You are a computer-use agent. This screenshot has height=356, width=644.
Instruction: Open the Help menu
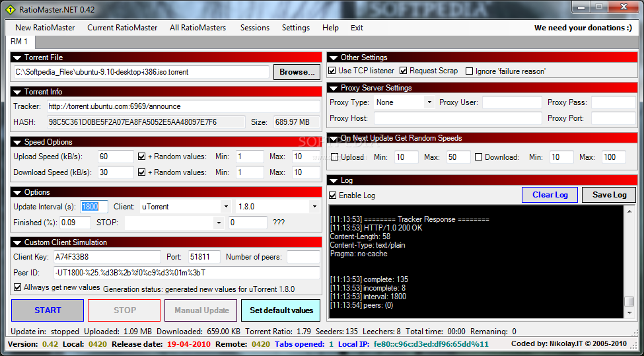331,28
